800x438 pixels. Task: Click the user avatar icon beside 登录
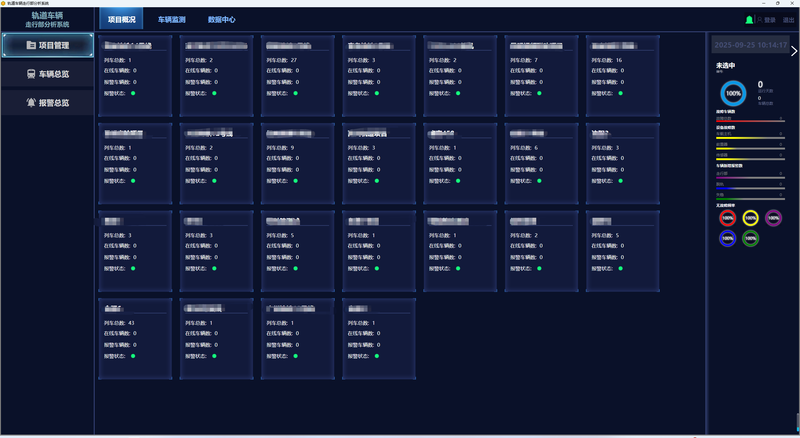(x=759, y=20)
